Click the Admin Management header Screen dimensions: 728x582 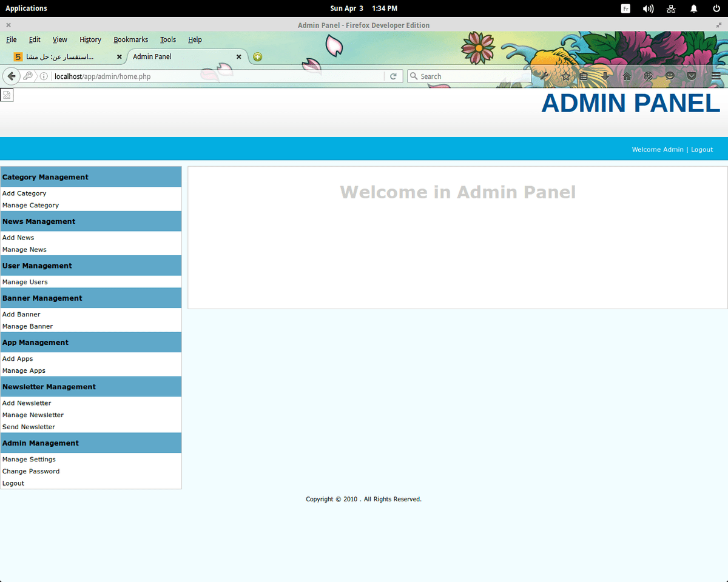tap(91, 443)
